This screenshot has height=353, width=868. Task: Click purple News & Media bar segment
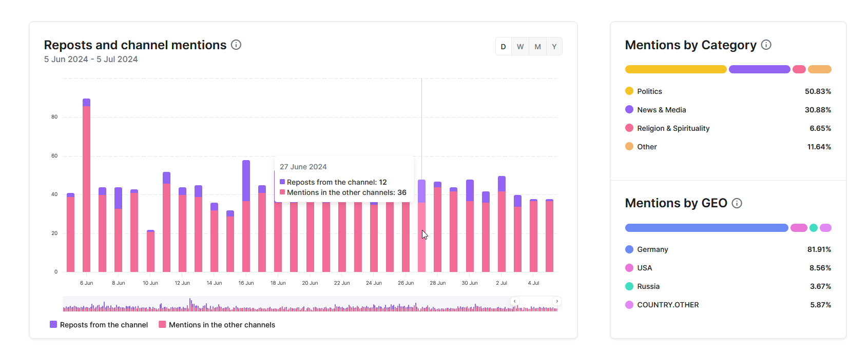[x=759, y=69]
